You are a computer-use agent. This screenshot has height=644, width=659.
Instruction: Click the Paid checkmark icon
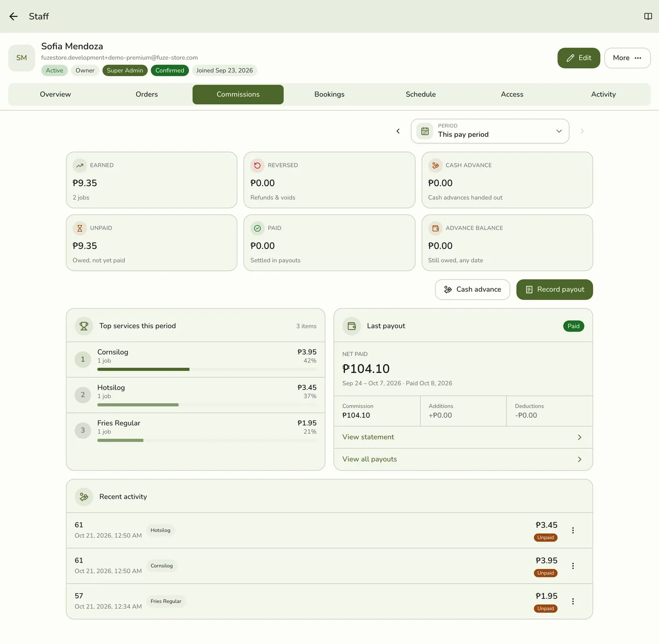coord(257,228)
